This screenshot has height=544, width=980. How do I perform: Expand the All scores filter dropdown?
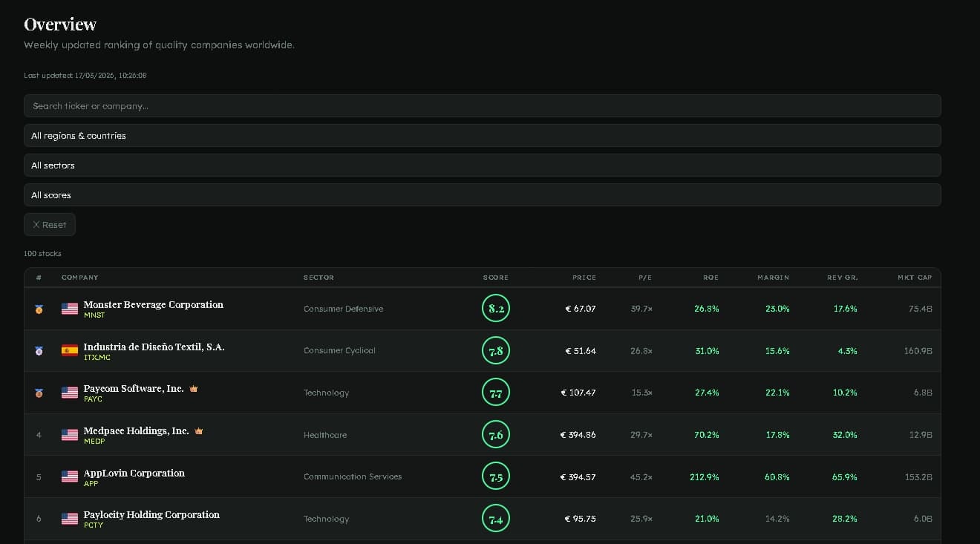(483, 194)
